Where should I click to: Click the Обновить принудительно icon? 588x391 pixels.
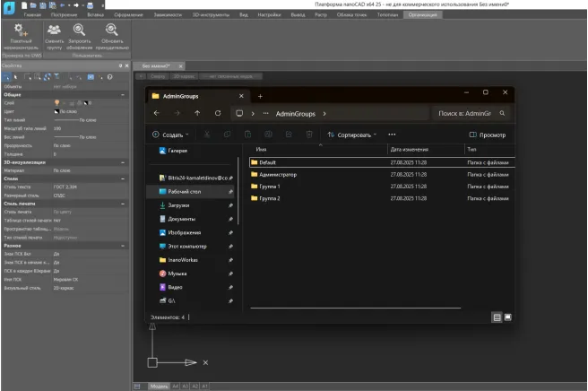[x=113, y=33]
